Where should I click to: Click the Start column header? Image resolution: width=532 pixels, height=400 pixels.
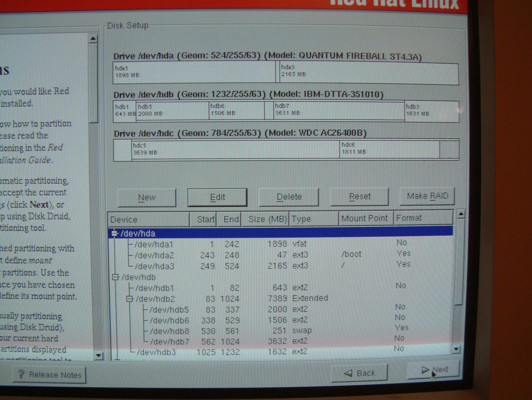(x=203, y=219)
